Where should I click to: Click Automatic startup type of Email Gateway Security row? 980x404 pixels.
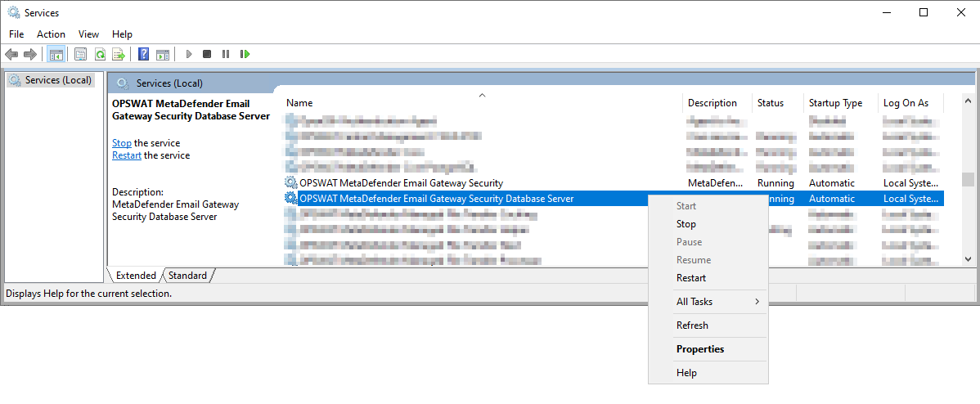coord(831,183)
